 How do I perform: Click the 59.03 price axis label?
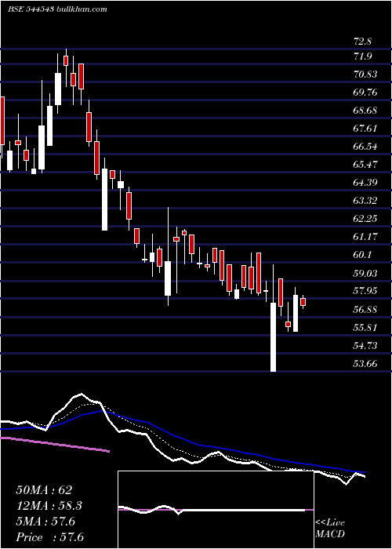tap(365, 273)
